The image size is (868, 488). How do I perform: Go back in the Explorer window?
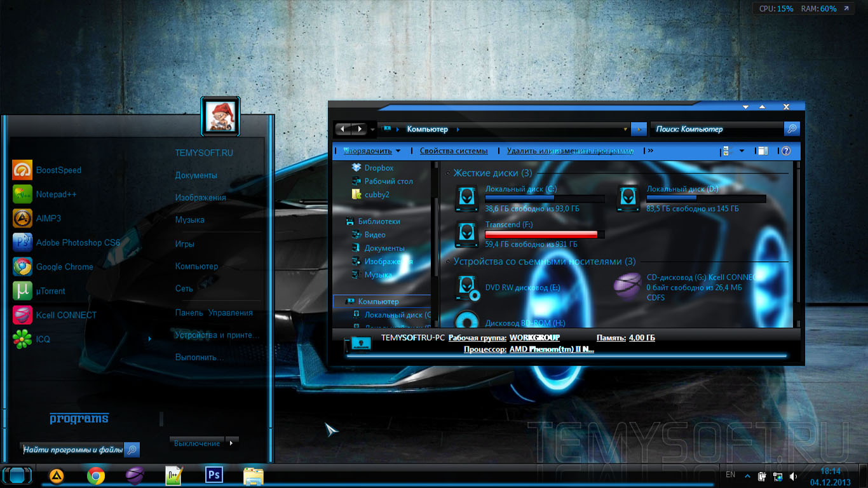[343, 129]
